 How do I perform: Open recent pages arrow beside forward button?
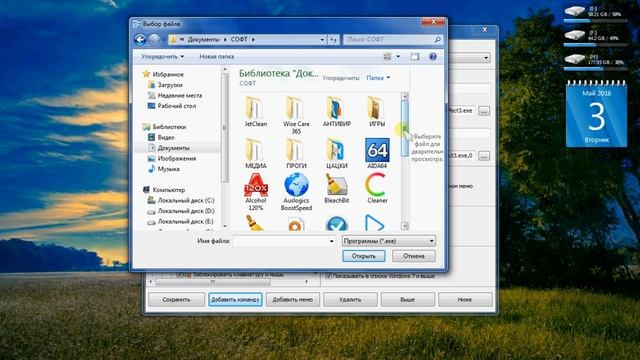[164, 40]
